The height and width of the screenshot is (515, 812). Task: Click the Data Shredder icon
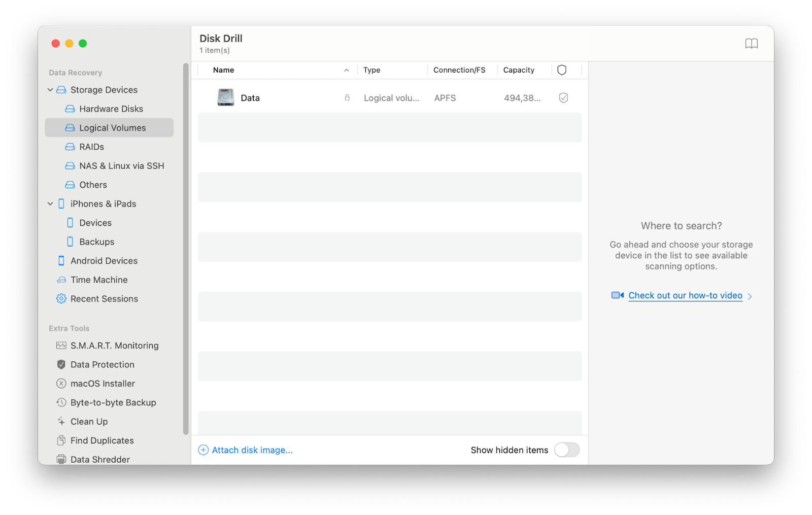61,459
